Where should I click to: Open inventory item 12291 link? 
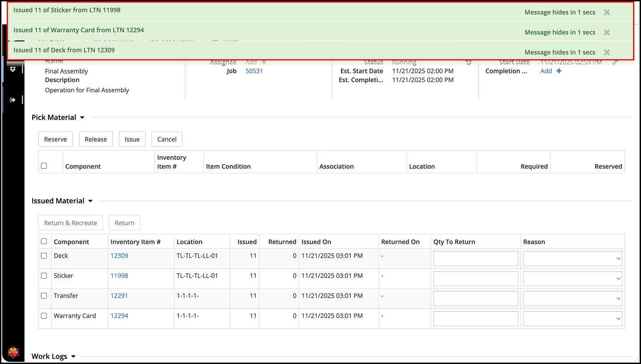tap(119, 296)
